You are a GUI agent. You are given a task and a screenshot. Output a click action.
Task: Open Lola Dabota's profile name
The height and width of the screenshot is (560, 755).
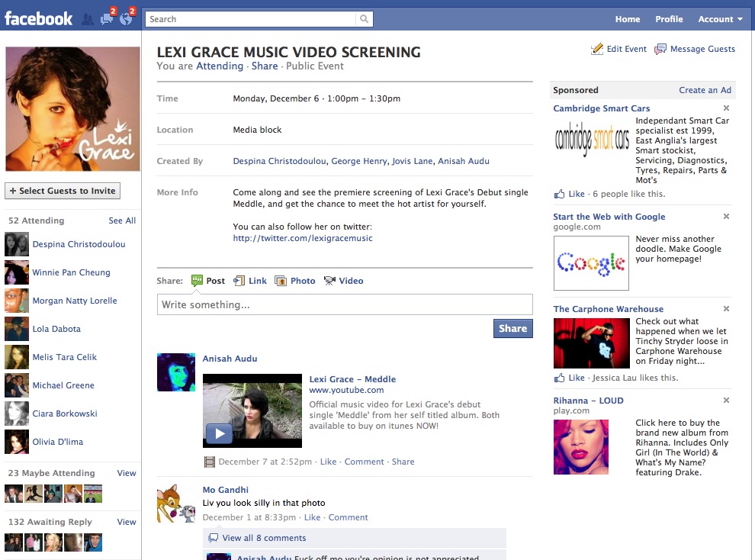click(x=57, y=330)
